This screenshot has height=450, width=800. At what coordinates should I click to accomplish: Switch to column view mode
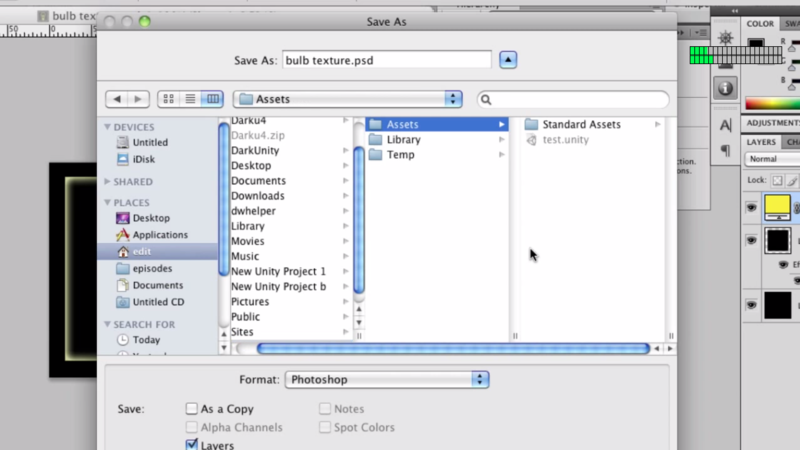point(213,99)
